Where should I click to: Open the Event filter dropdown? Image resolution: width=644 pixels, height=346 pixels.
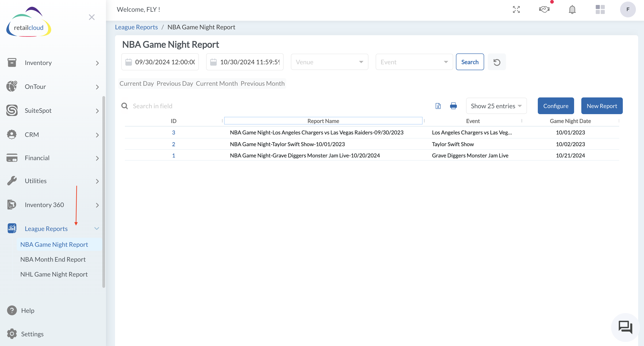pos(414,62)
